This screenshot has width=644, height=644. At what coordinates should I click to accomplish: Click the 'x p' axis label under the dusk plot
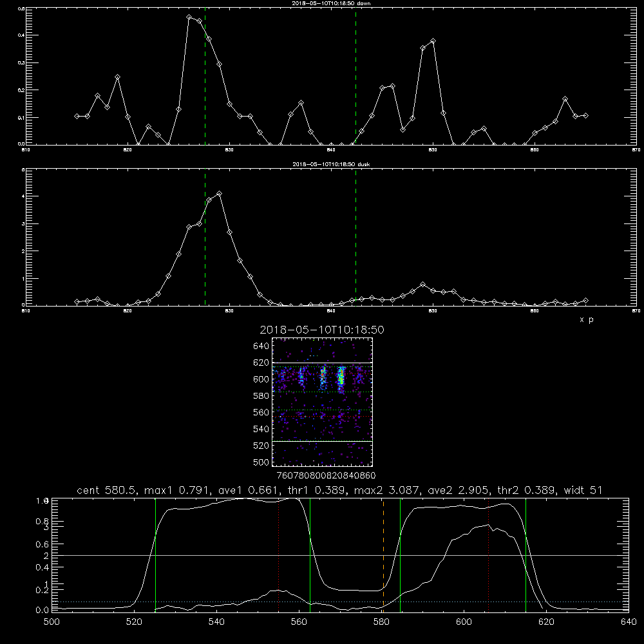587,319
